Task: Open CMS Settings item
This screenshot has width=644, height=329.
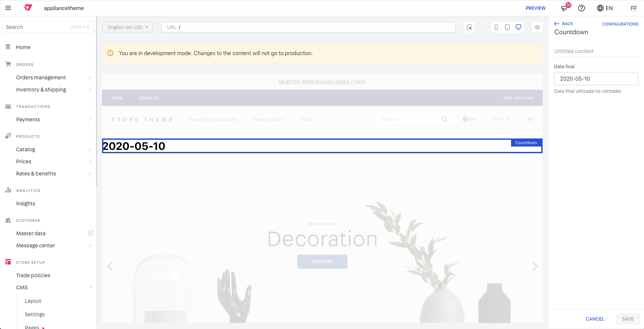Action: 35,314
